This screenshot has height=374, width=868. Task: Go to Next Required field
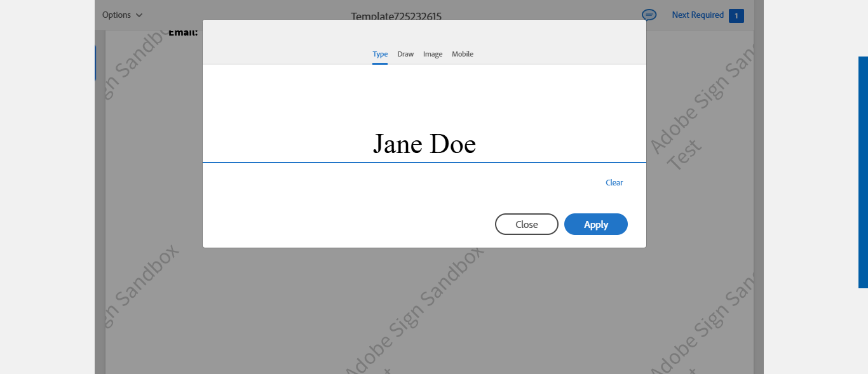pos(698,15)
